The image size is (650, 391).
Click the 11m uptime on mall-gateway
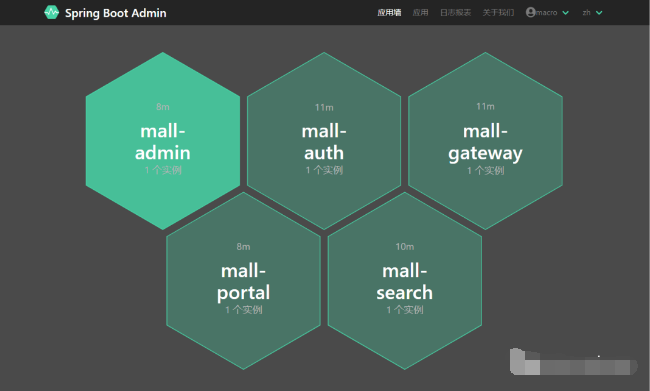tap(485, 107)
